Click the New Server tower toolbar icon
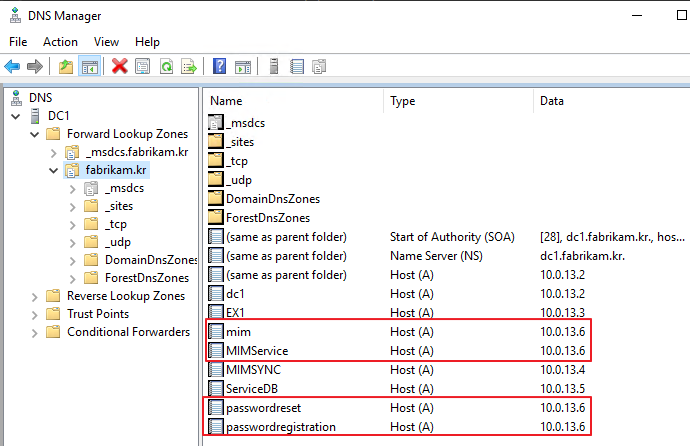The height and width of the screenshot is (446, 690). (274, 66)
